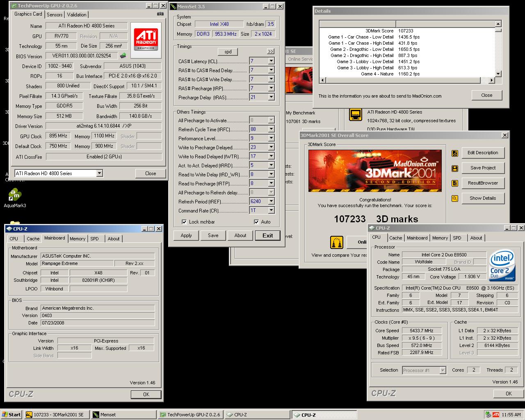The height and width of the screenshot is (420, 525).
Task: Expand MemSet panel with the >> button
Action: (x=270, y=52)
